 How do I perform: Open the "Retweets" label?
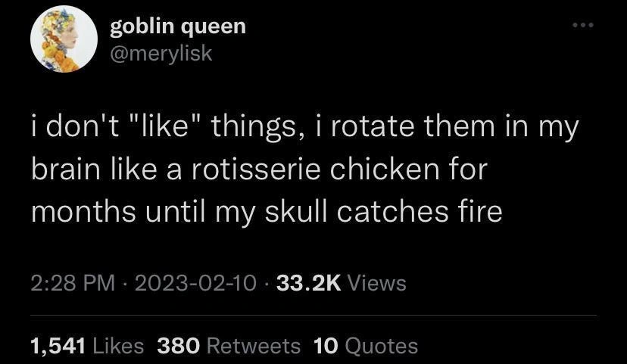(253, 346)
